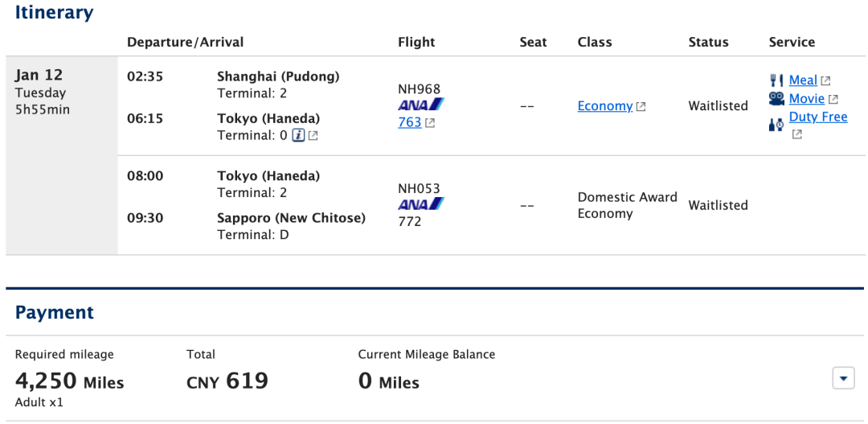The width and height of the screenshot is (868, 424).
Task: Open the Movie service link
Action: click(807, 99)
